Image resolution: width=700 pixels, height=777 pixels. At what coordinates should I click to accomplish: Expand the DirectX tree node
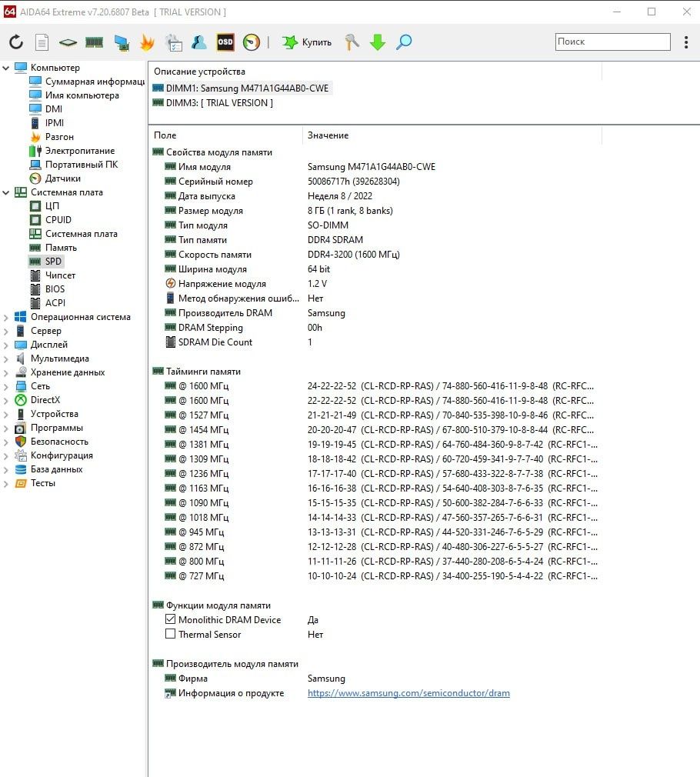tap(6, 401)
